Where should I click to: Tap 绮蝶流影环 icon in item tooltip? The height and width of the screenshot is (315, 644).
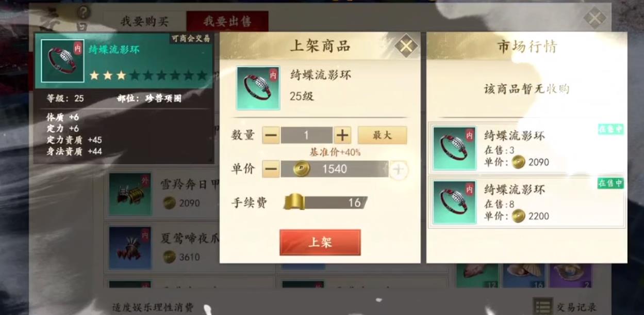62,61
